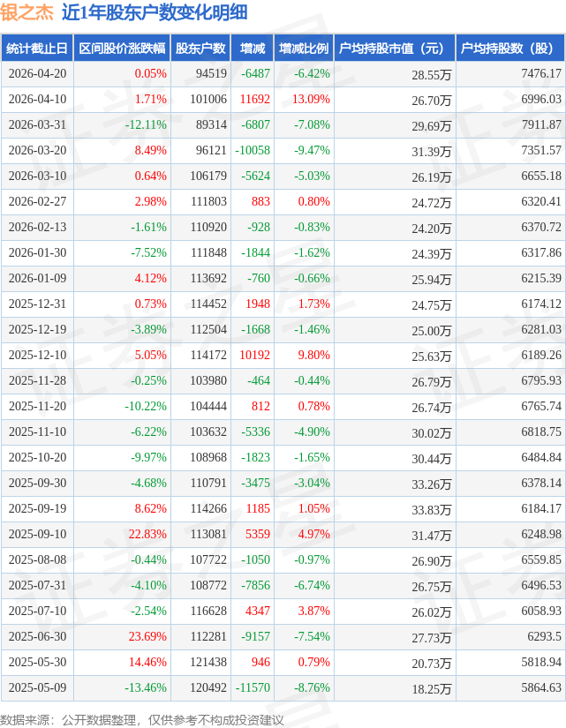Select the 2025-05-09 date row
Viewport: 566px width, 728px height.
[283, 687]
